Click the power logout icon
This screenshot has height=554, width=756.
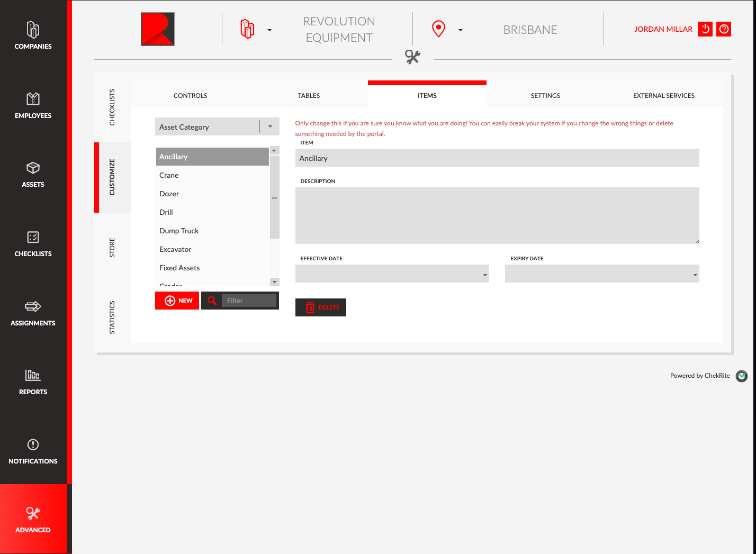(x=705, y=29)
